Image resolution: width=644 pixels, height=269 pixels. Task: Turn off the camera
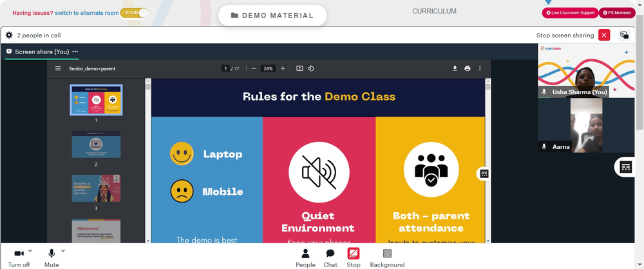coord(19,258)
